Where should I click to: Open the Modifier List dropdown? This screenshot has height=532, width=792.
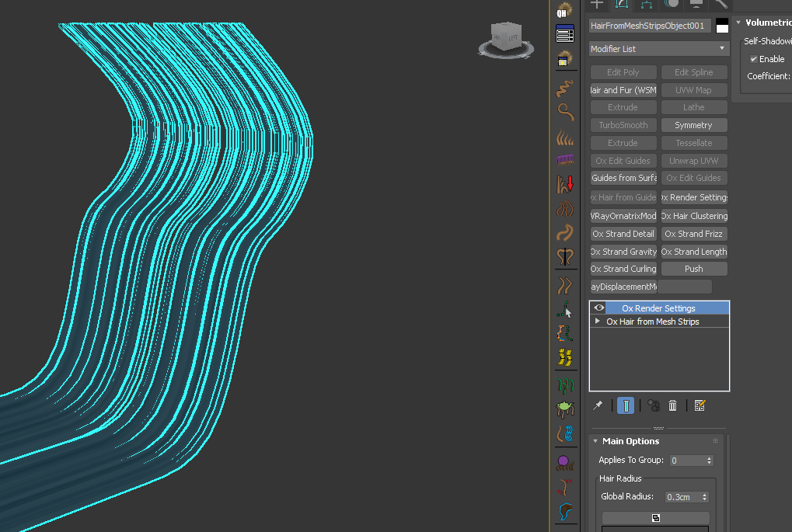click(x=658, y=49)
